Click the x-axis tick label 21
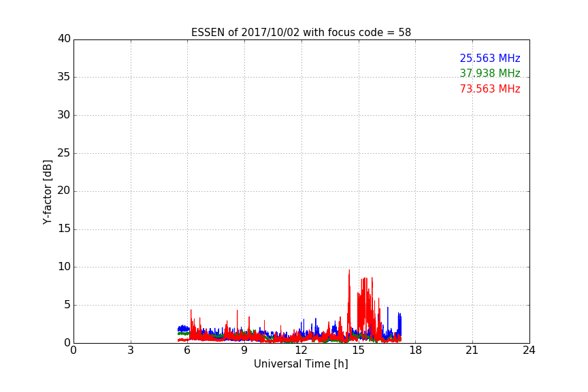 472,350
